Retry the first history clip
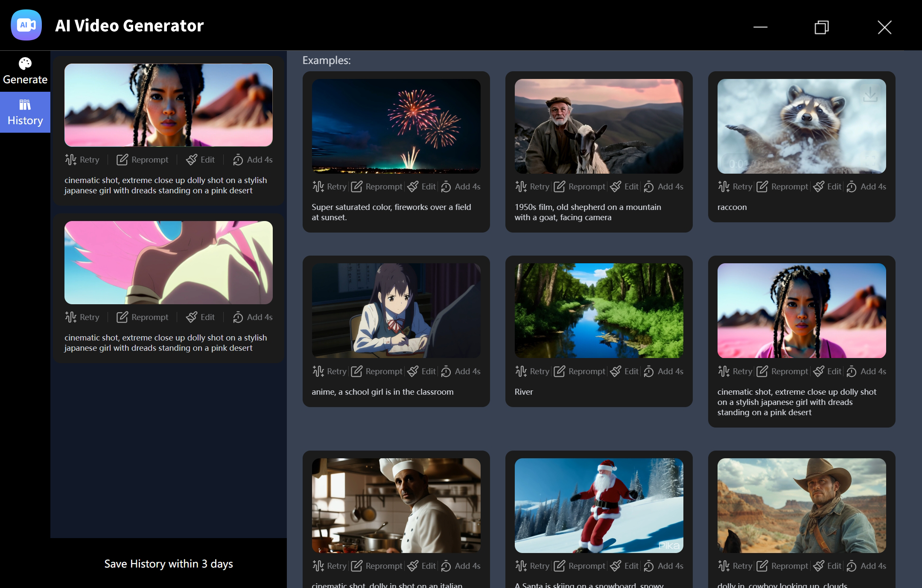 click(82, 159)
